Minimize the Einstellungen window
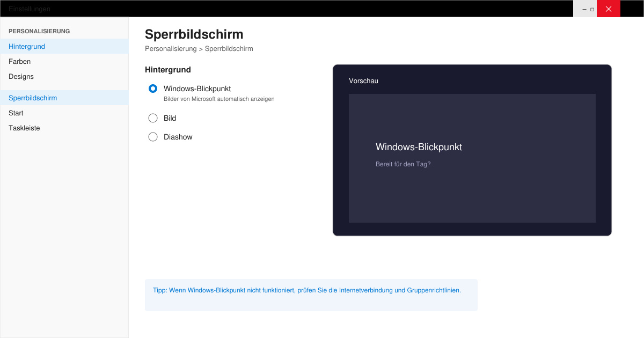Viewport: 644px width, 338px height. pos(584,9)
